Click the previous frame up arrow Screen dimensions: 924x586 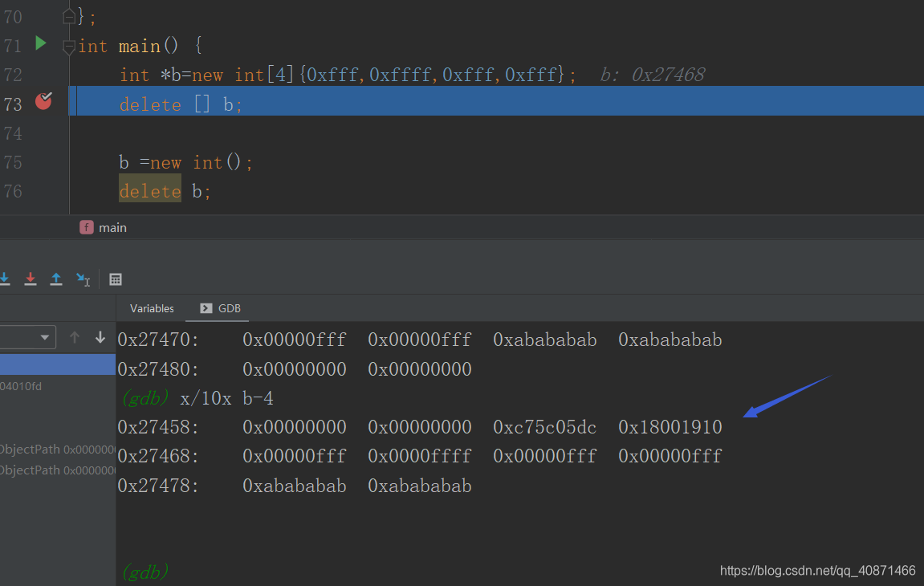point(74,337)
